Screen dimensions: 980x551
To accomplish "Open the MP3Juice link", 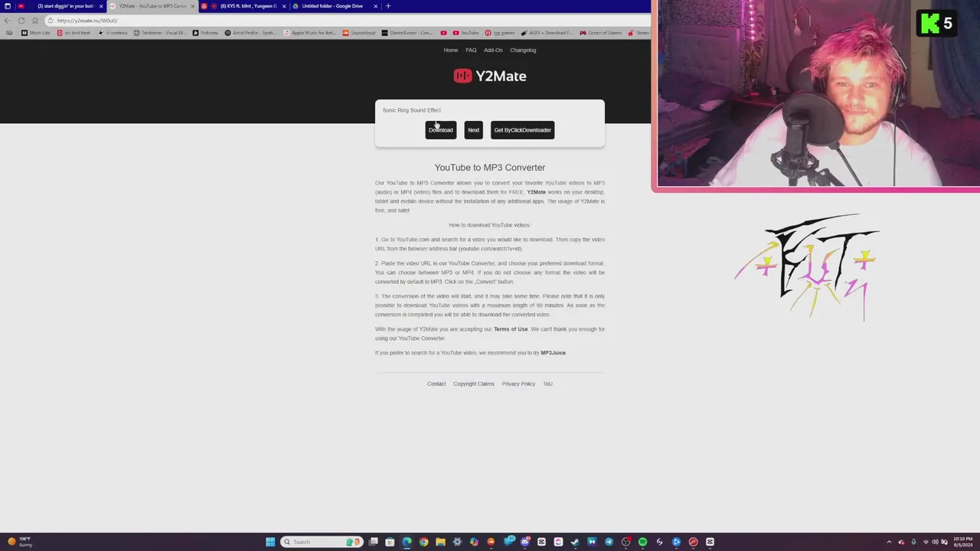I will [x=553, y=353].
